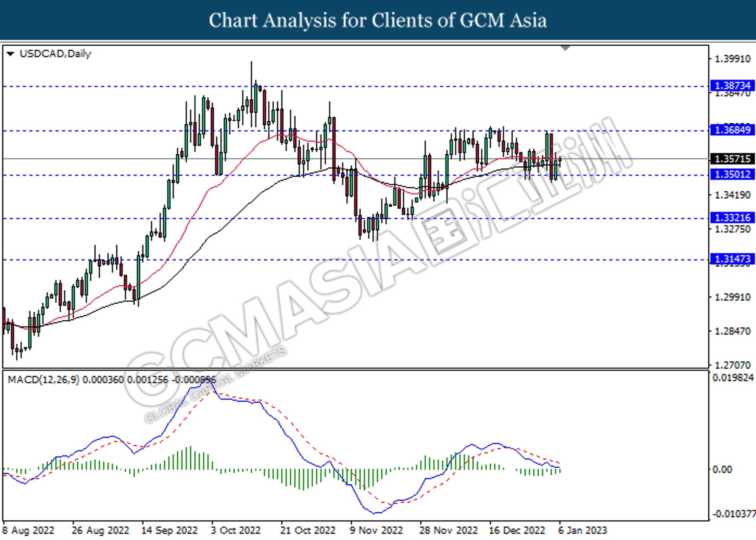The height and width of the screenshot is (540, 756).
Task: Click the chart shift triangle marker
Action: pos(565,48)
